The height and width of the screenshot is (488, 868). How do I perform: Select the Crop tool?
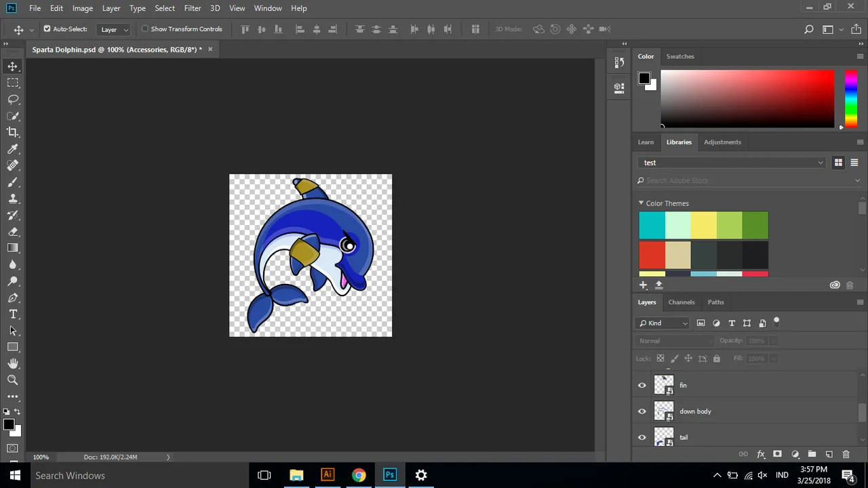(13, 132)
